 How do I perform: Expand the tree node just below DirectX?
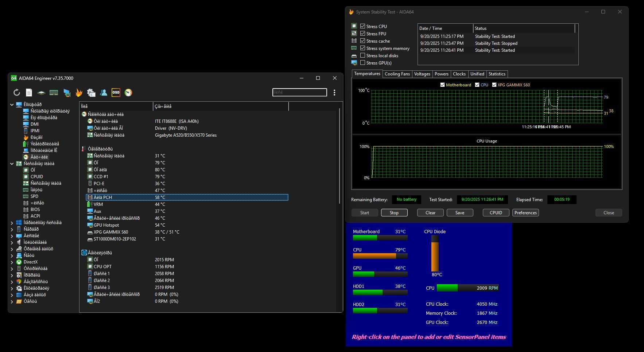pos(12,269)
